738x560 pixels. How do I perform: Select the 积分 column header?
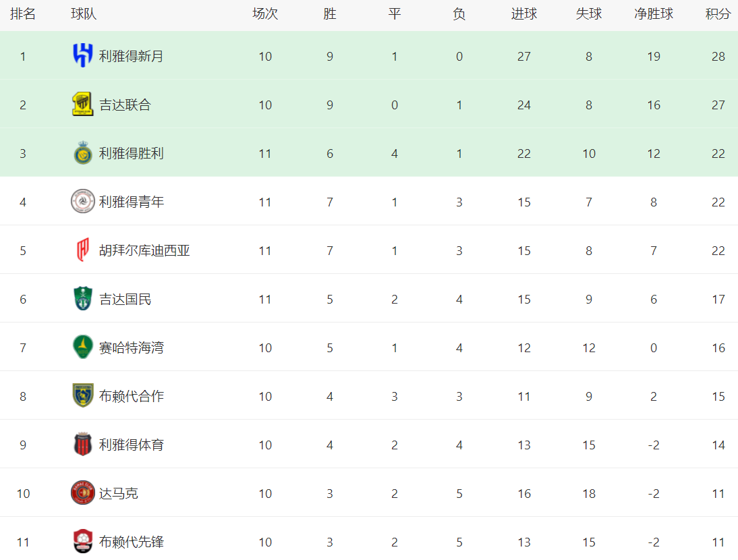(x=718, y=14)
